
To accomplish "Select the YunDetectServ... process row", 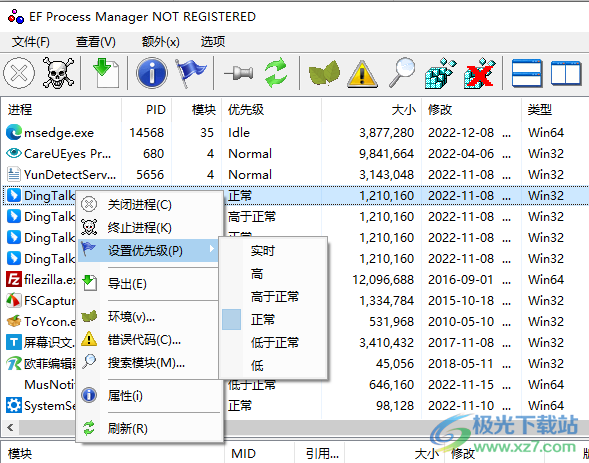I will 295,175.
